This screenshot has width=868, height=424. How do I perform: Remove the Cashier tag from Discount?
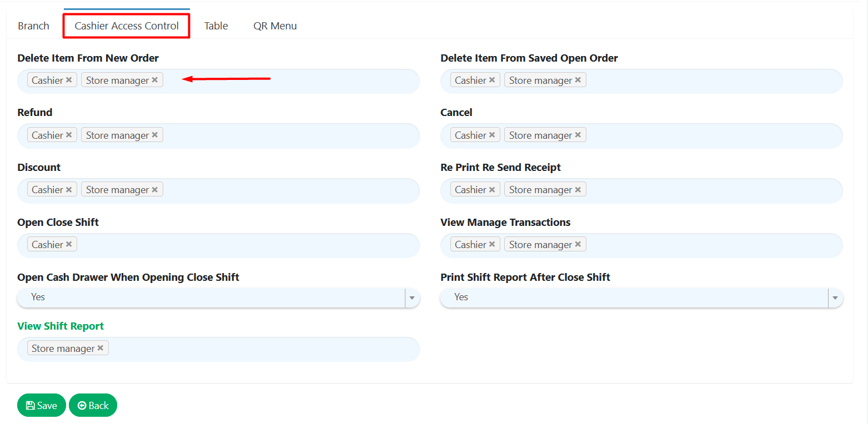69,189
